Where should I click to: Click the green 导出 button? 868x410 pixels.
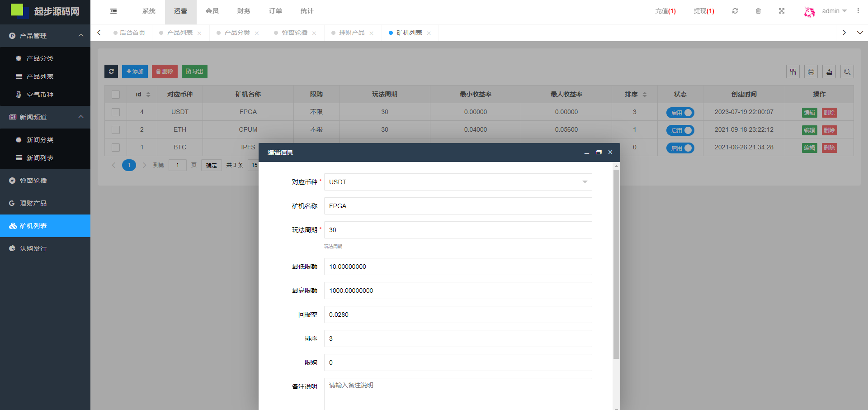coord(194,72)
